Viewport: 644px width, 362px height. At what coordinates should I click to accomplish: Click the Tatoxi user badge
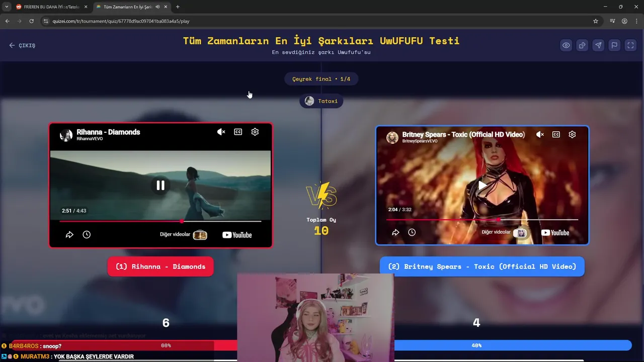coord(321,101)
